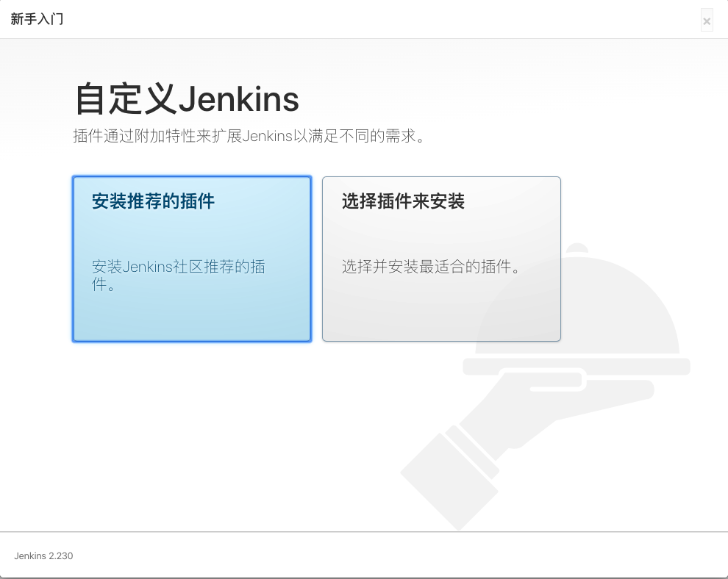Click the serving tray plate in the illustration

[x=577, y=367]
